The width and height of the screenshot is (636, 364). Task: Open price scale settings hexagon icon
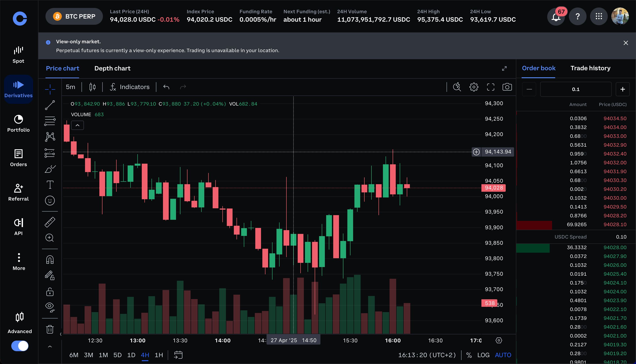499,341
